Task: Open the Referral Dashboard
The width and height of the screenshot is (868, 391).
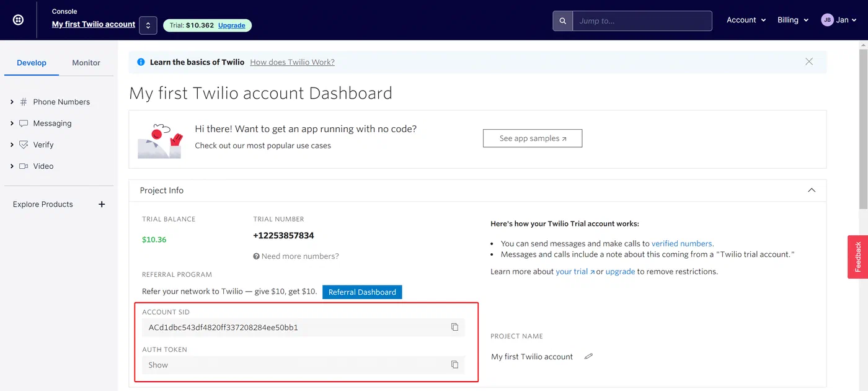Action: (x=362, y=292)
